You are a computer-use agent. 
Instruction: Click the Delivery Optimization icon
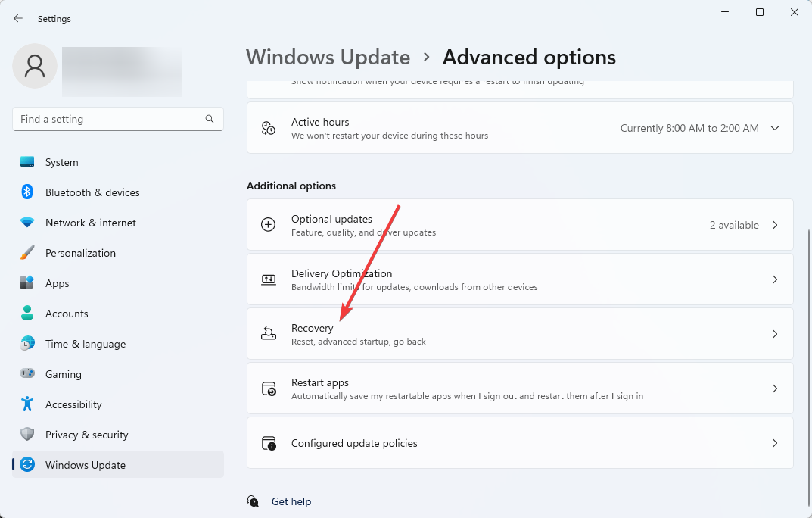pos(268,279)
